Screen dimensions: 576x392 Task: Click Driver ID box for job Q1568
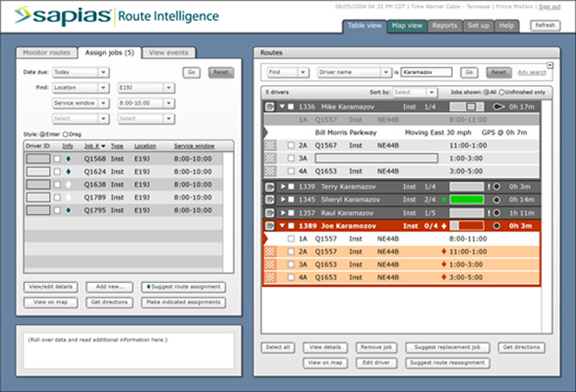[38, 159]
